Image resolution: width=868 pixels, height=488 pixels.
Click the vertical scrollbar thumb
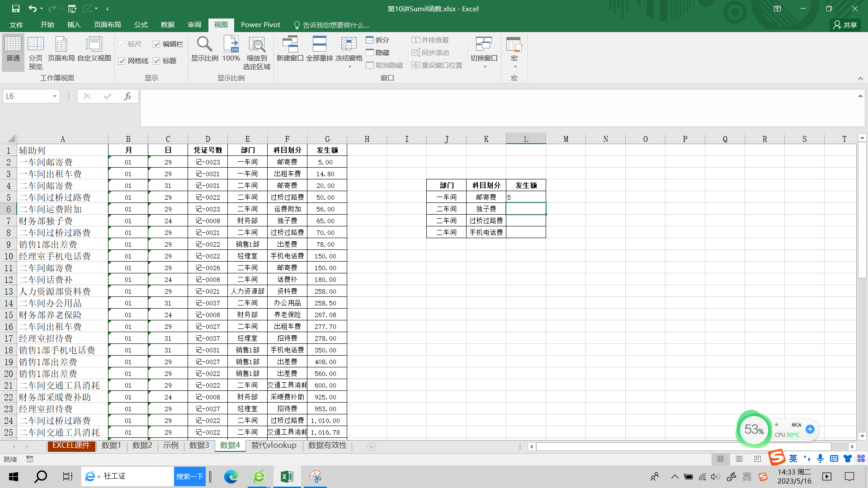[862, 210]
